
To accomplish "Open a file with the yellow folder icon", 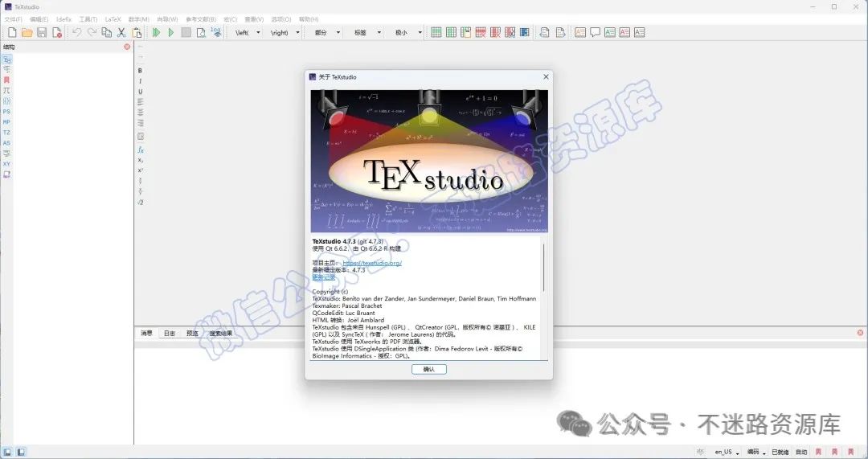I will coord(27,33).
